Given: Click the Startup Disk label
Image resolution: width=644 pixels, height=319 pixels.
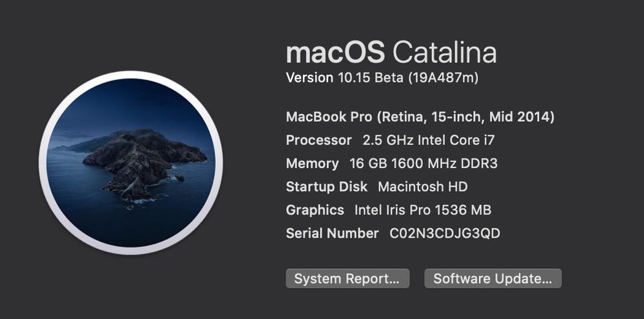Looking at the screenshot, I should (326, 187).
